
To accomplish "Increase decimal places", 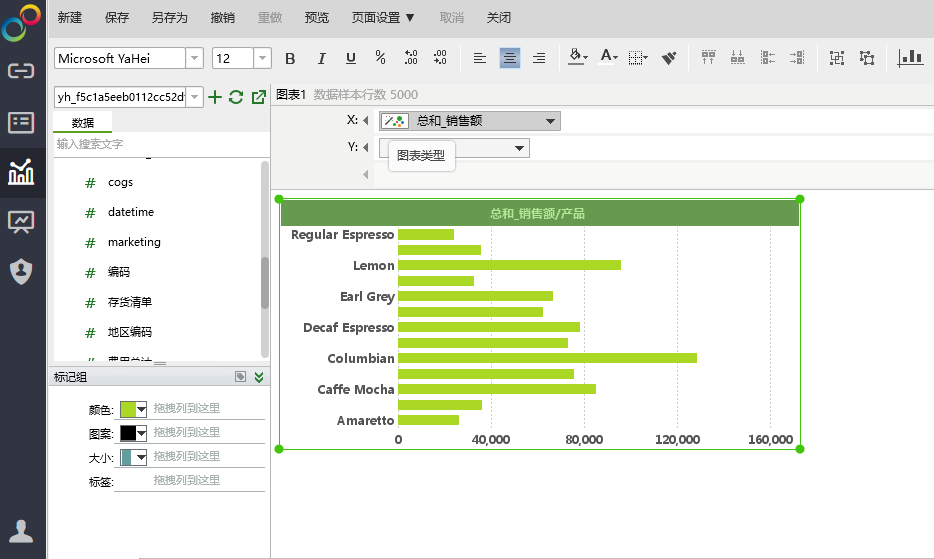I will 410,58.
